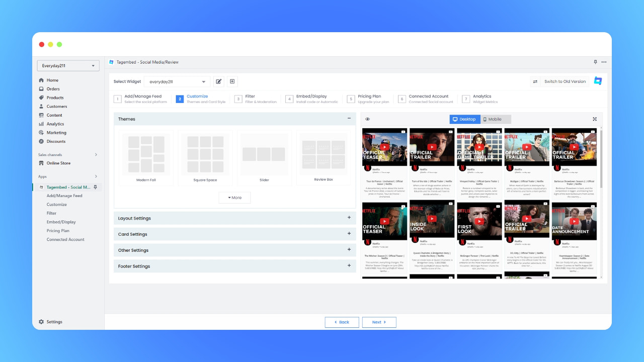Open step 4 Embed/Display tab
This screenshot has width=644, height=362.
[311, 99]
